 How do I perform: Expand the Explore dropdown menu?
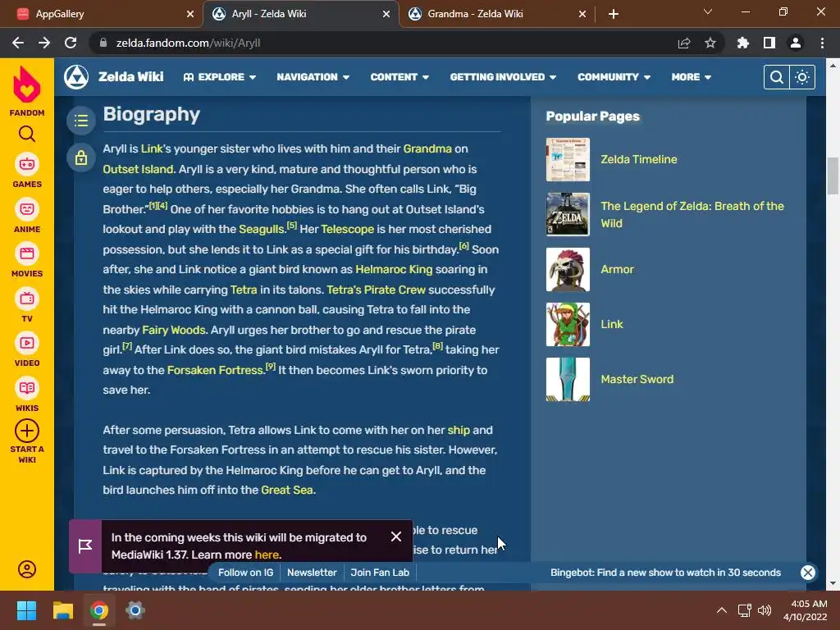tap(220, 77)
